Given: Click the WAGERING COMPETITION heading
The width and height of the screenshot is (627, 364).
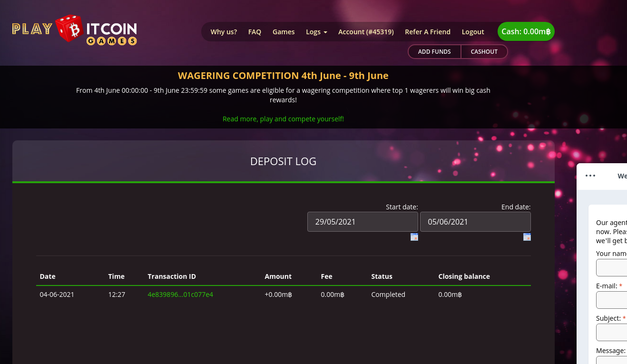Looking at the screenshot, I should pos(283,76).
